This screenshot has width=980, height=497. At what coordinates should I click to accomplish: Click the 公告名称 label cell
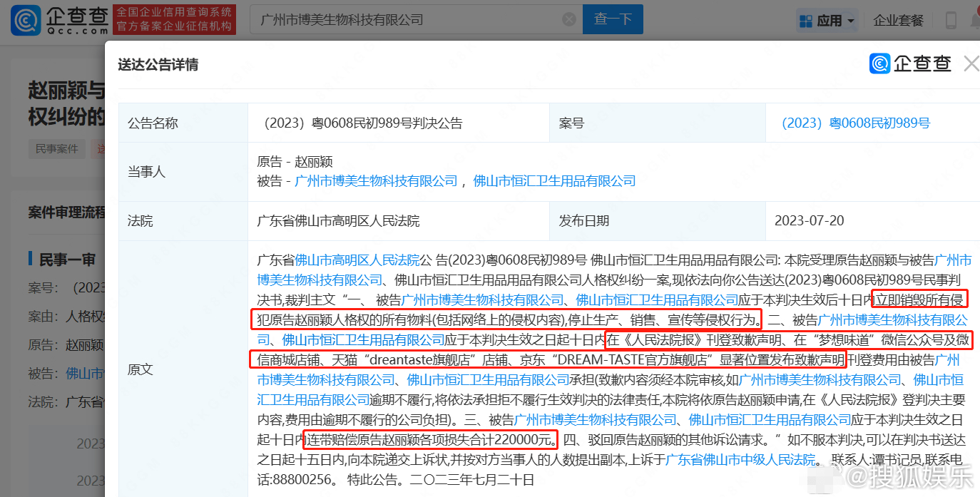[183, 123]
